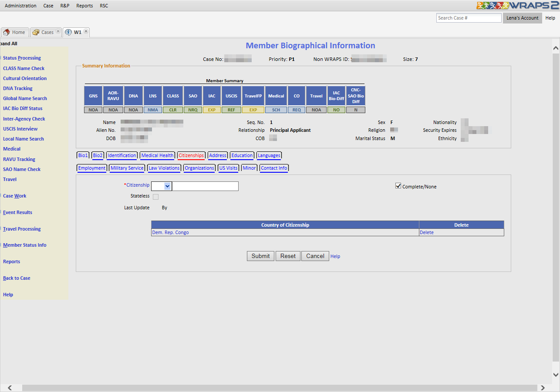
Task: Focus the Search Case # field
Action: coord(469,18)
